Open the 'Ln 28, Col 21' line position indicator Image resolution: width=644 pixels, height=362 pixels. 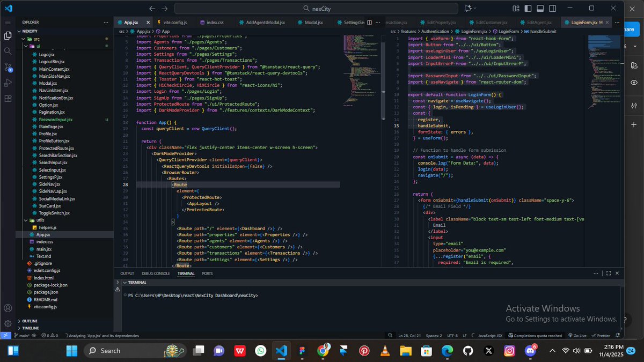coord(409,336)
